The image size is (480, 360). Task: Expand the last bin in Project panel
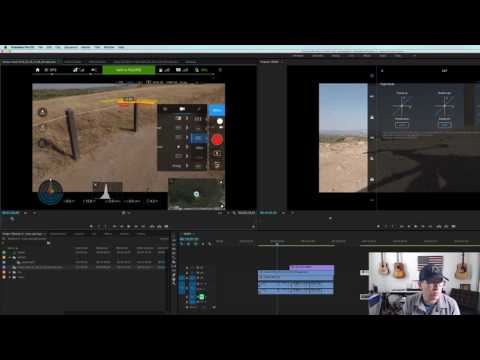(10, 277)
